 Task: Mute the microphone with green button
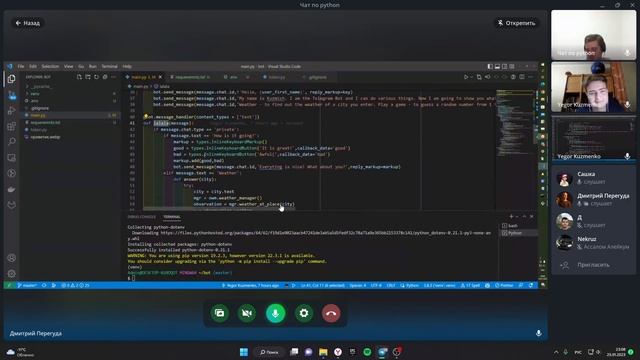pyautogui.click(x=276, y=313)
